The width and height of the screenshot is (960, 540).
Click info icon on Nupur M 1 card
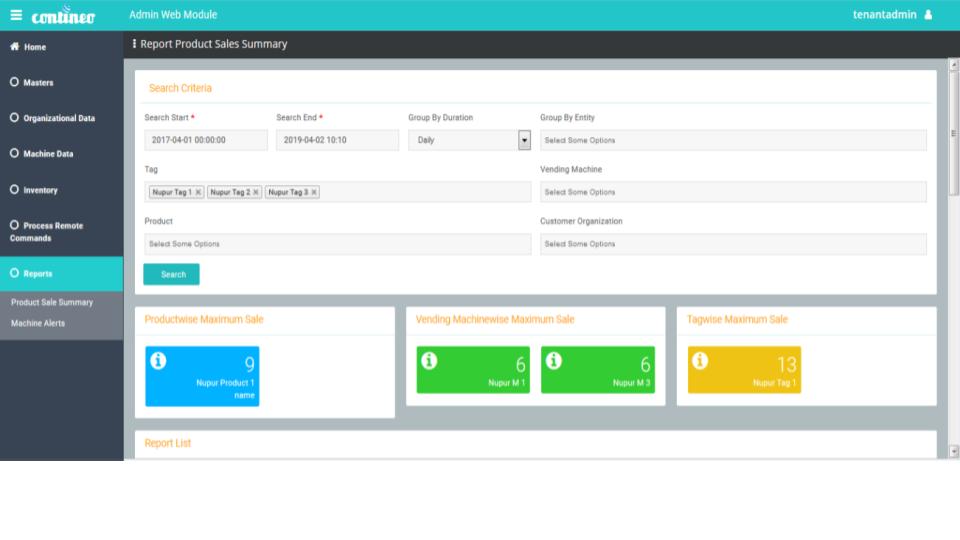pyautogui.click(x=429, y=361)
